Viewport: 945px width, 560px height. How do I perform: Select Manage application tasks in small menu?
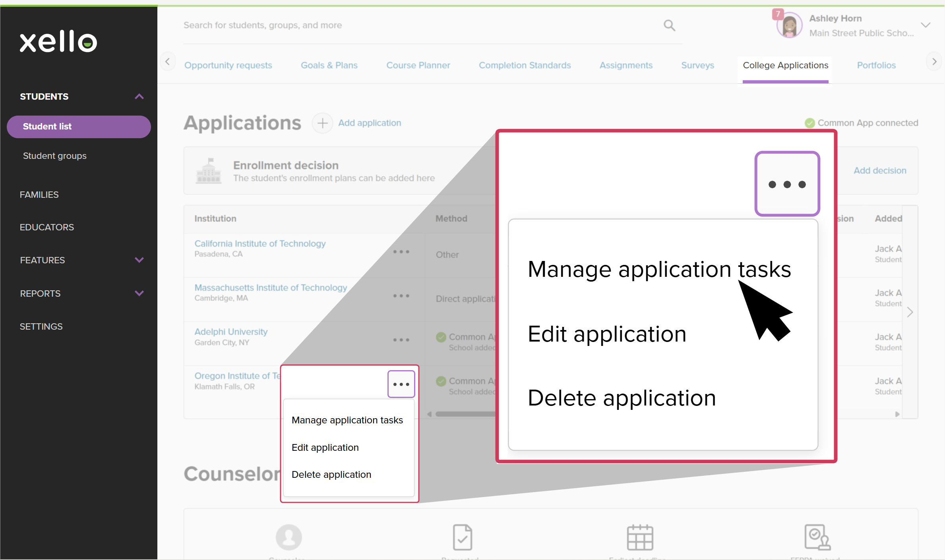pos(347,420)
